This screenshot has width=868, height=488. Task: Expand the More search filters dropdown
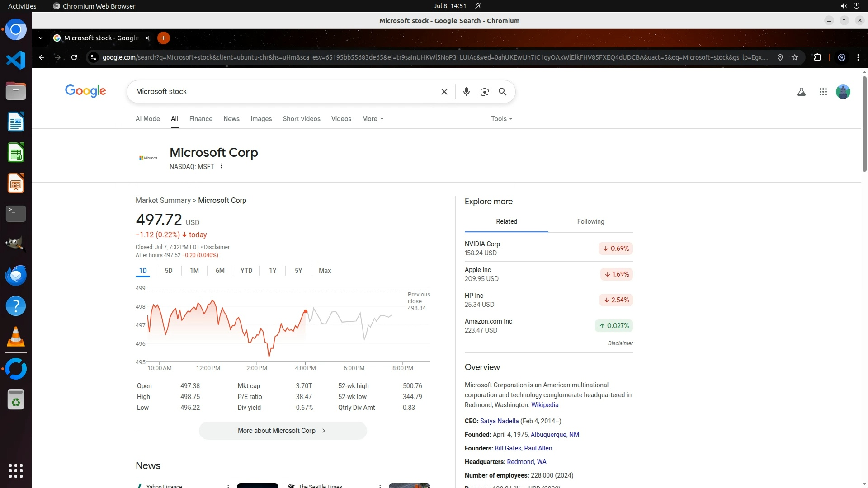pyautogui.click(x=373, y=119)
